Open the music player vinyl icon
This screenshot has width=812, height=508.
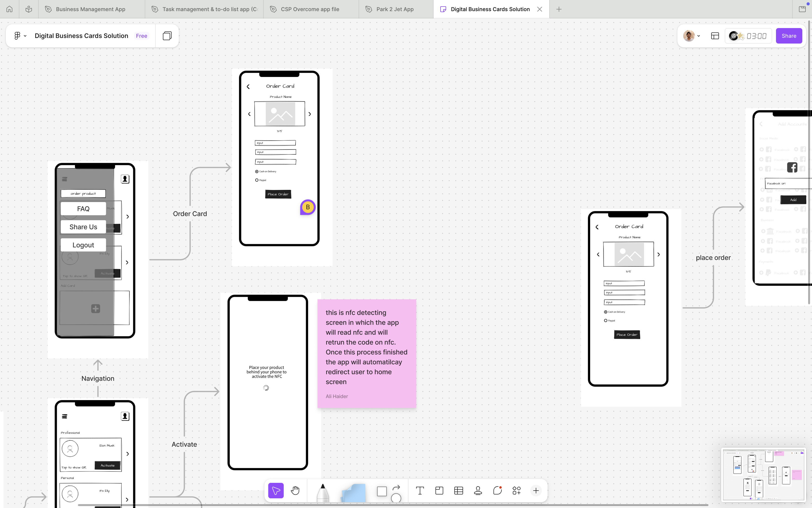click(x=733, y=36)
